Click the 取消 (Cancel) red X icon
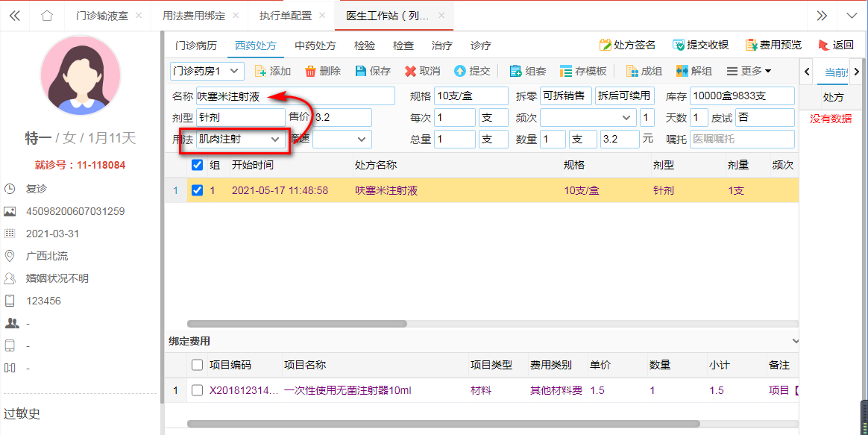Viewport: 868px width, 435px height. tap(410, 71)
